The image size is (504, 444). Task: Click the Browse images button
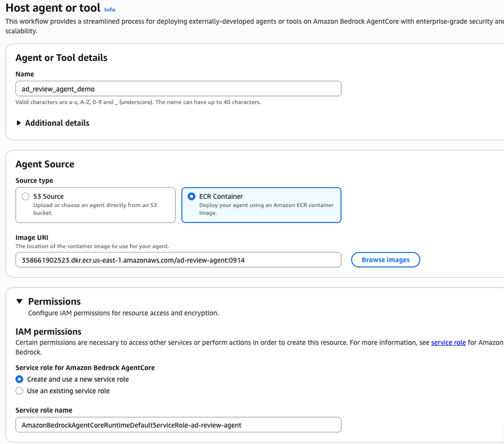tap(386, 260)
